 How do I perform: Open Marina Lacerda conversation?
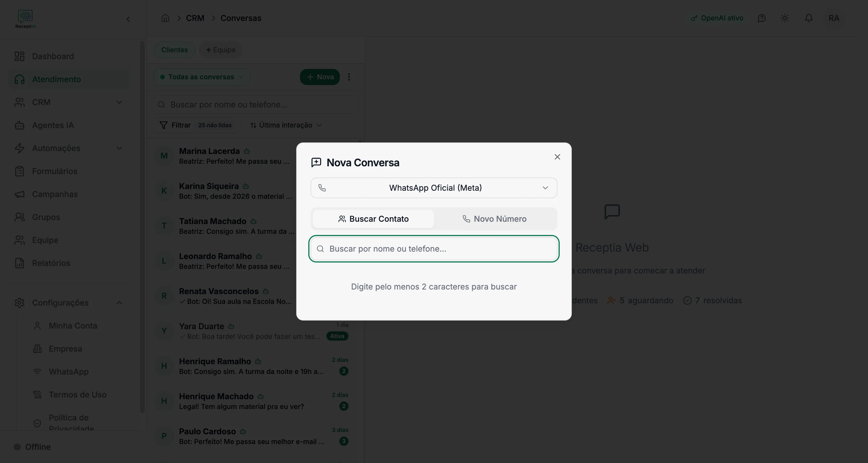(225, 156)
